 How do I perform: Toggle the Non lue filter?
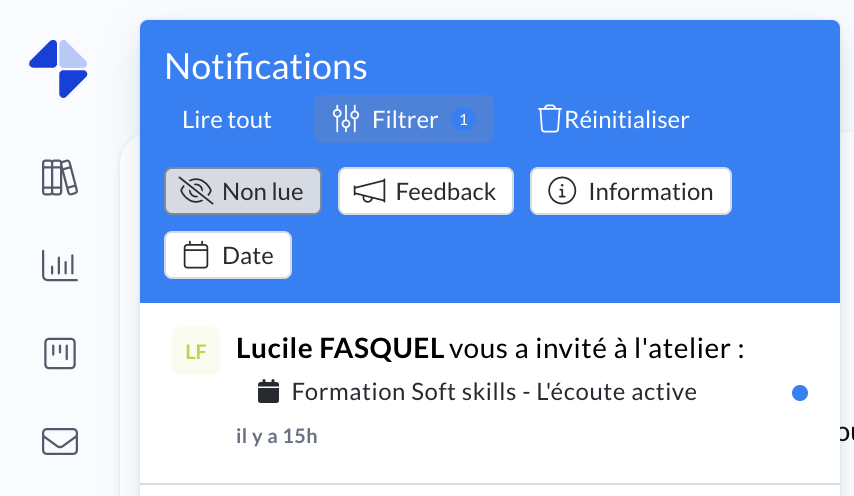tap(243, 191)
